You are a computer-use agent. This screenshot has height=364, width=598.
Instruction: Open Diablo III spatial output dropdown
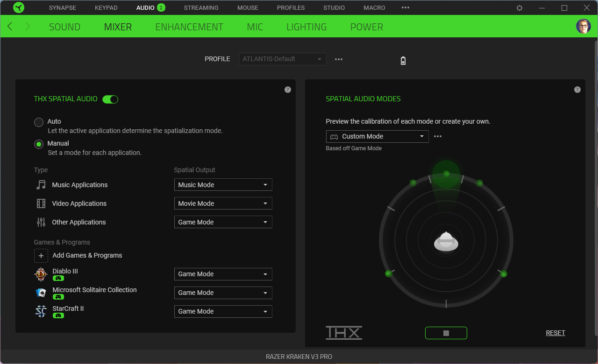(223, 274)
